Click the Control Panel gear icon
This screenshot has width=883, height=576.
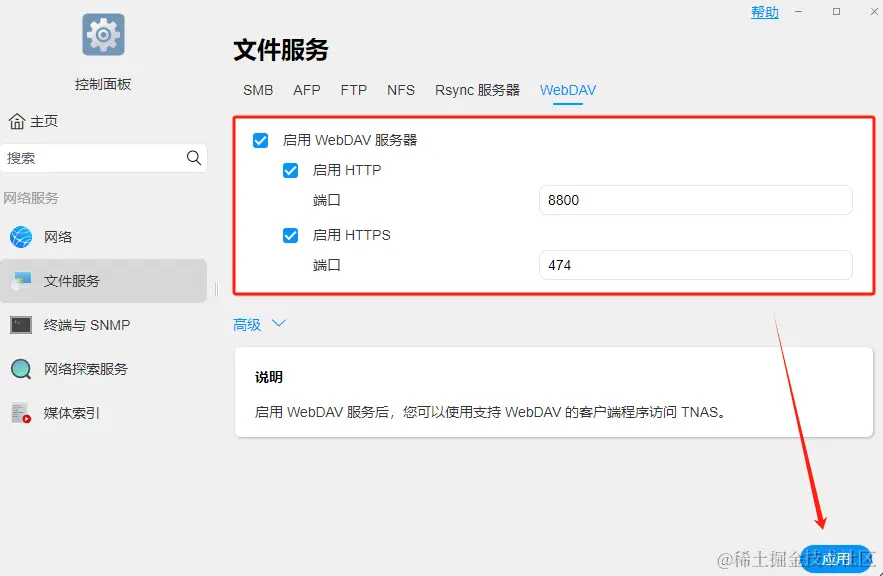tap(103, 34)
